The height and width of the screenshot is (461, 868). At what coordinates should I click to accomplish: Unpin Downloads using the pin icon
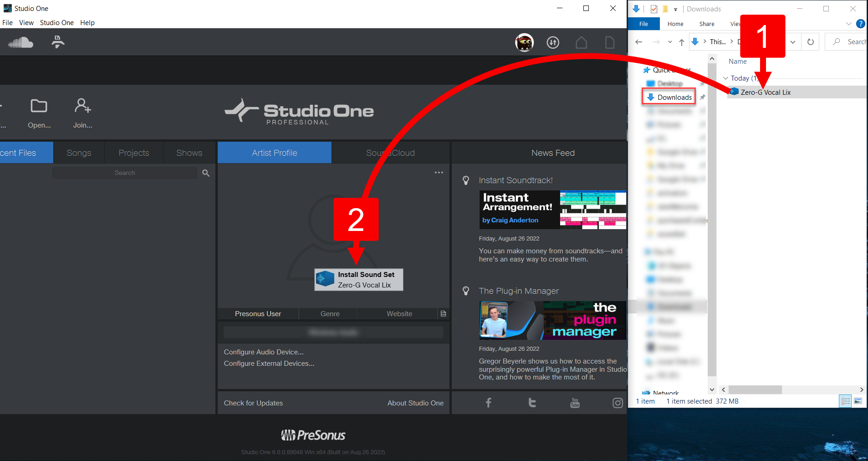[x=704, y=97]
